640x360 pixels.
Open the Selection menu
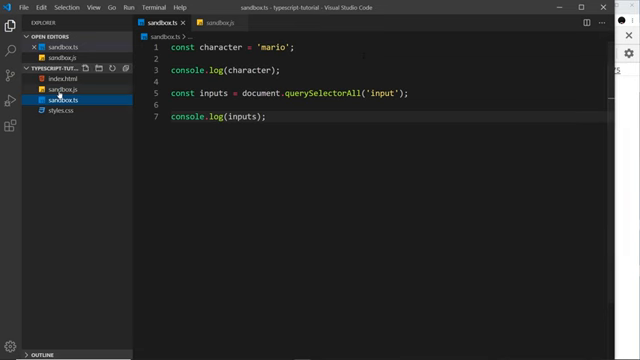click(x=67, y=7)
